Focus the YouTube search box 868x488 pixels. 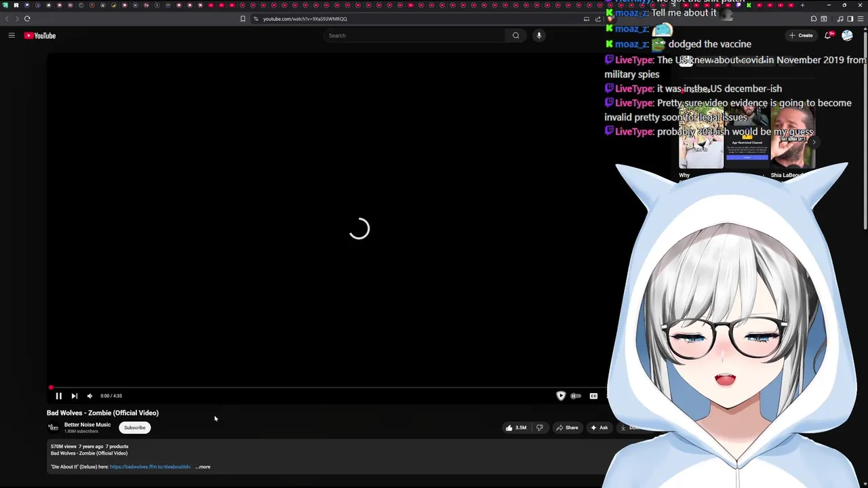(414, 35)
